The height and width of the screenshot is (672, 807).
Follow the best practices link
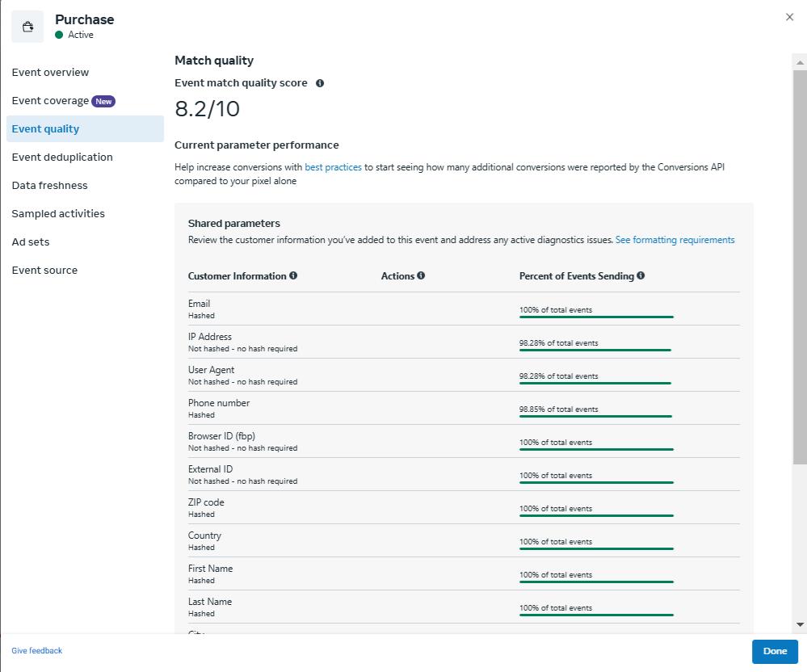coord(333,167)
